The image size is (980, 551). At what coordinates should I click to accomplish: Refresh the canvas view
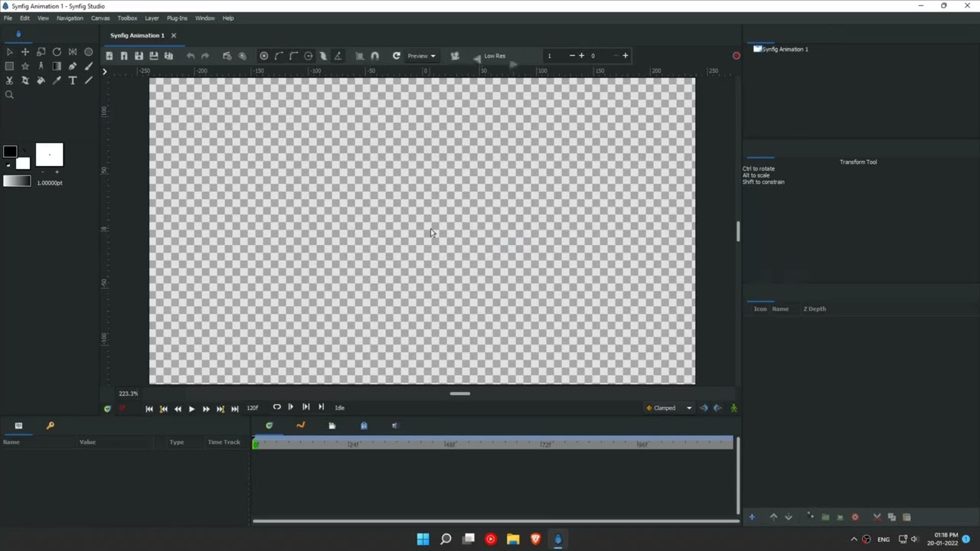[397, 56]
